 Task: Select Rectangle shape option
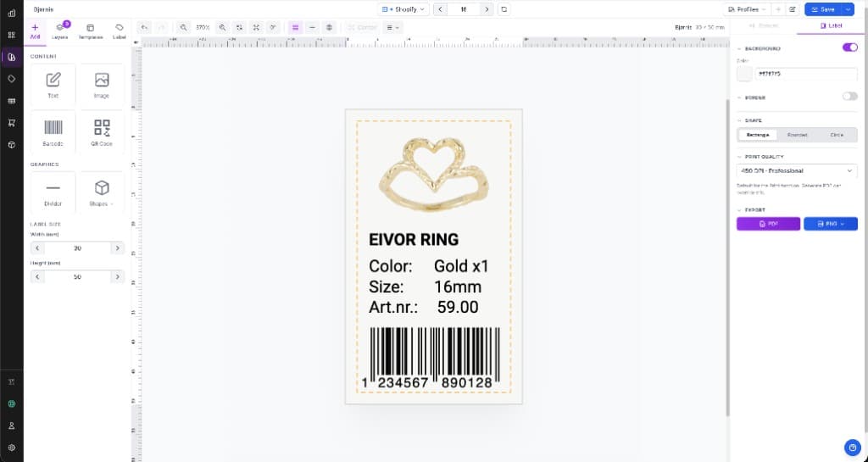757,135
